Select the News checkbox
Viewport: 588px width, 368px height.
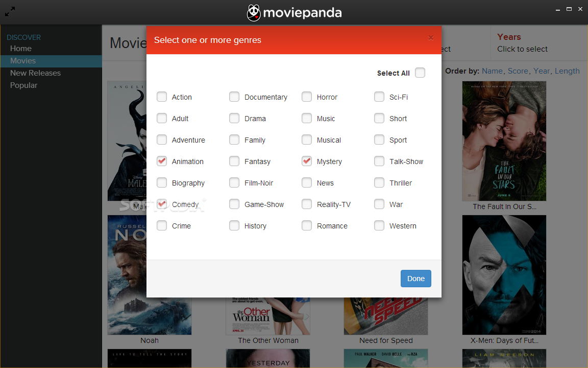[307, 182]
